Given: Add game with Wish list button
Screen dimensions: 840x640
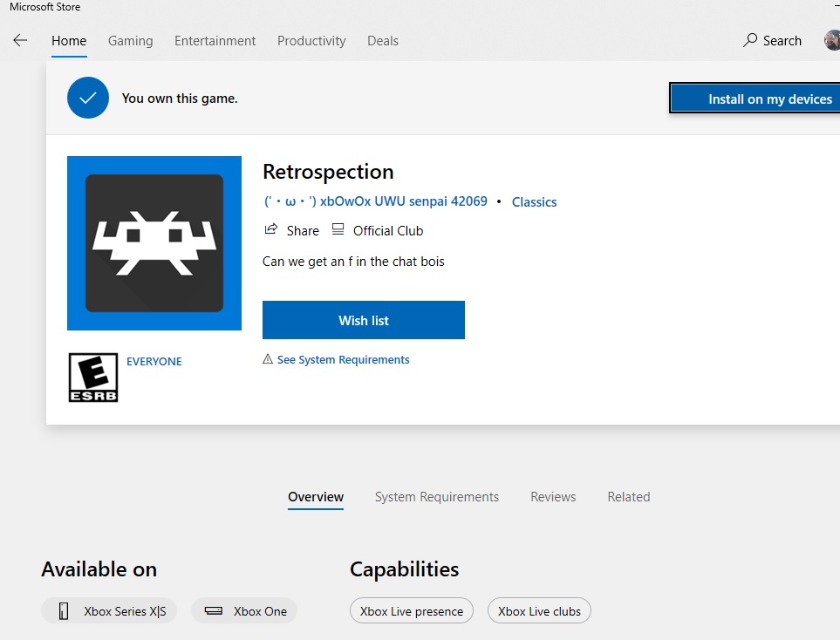Looking at the screenshot, I should click(x=363, y=320).
